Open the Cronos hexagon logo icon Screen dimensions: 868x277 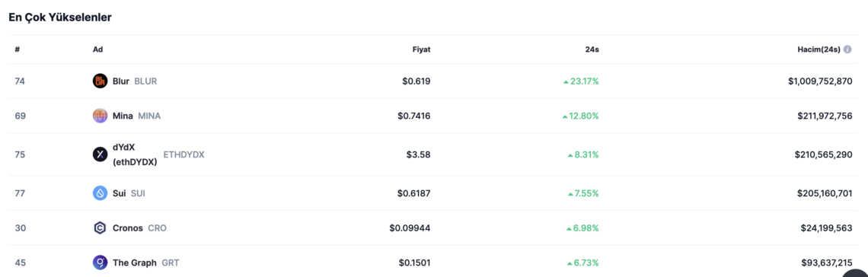(x=100, y=228)
